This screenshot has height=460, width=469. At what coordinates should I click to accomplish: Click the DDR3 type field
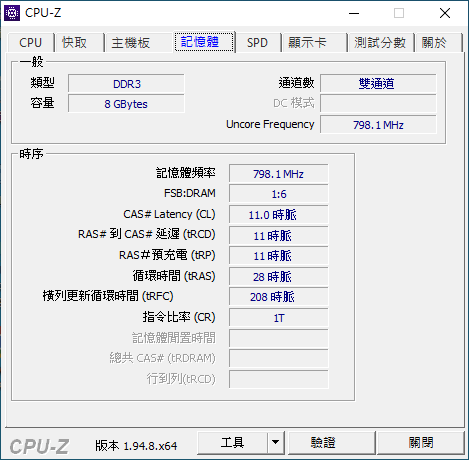(126, 83)
